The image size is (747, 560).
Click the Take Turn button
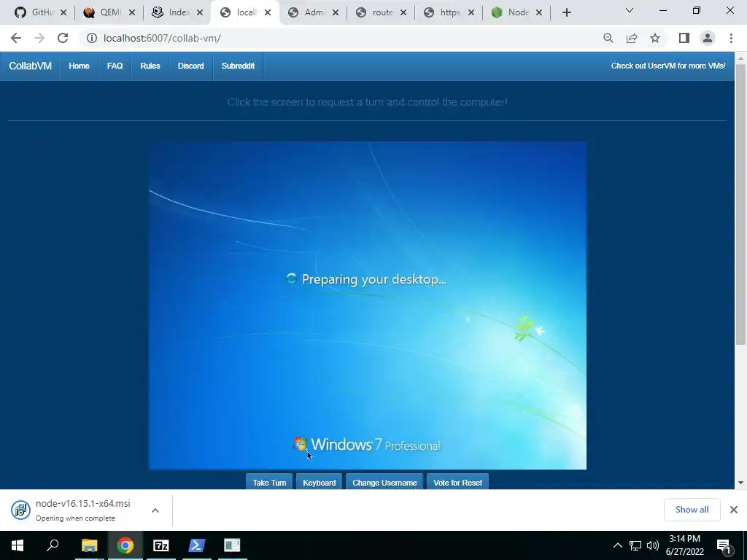click(269, 482)
